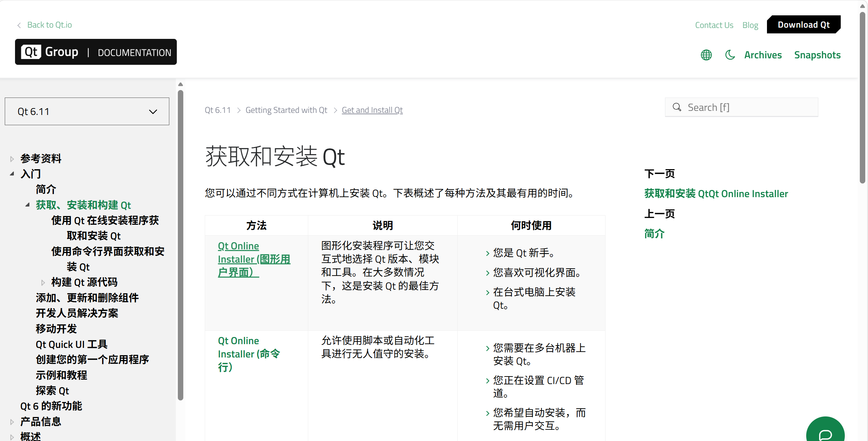Open 开发人员解决方案 tree item
This screenshot has width=868, height=441.
77,313
